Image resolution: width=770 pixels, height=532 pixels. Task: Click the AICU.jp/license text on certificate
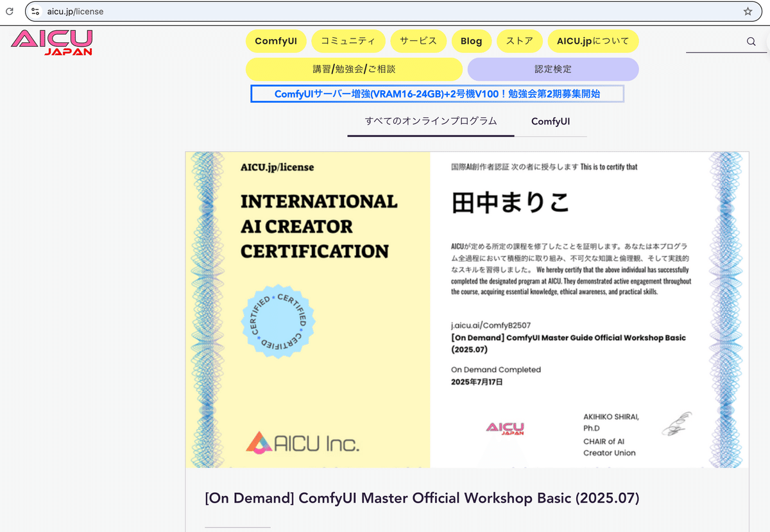click(x=277, y=167)
